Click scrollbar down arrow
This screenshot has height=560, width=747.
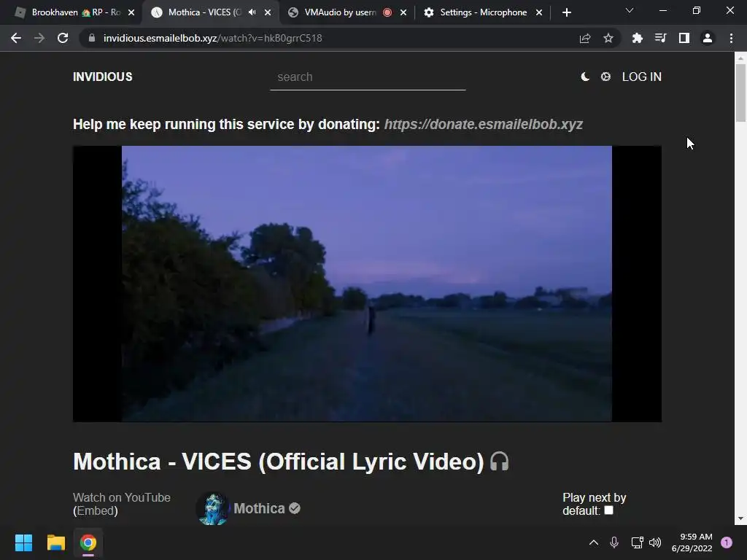740,518
